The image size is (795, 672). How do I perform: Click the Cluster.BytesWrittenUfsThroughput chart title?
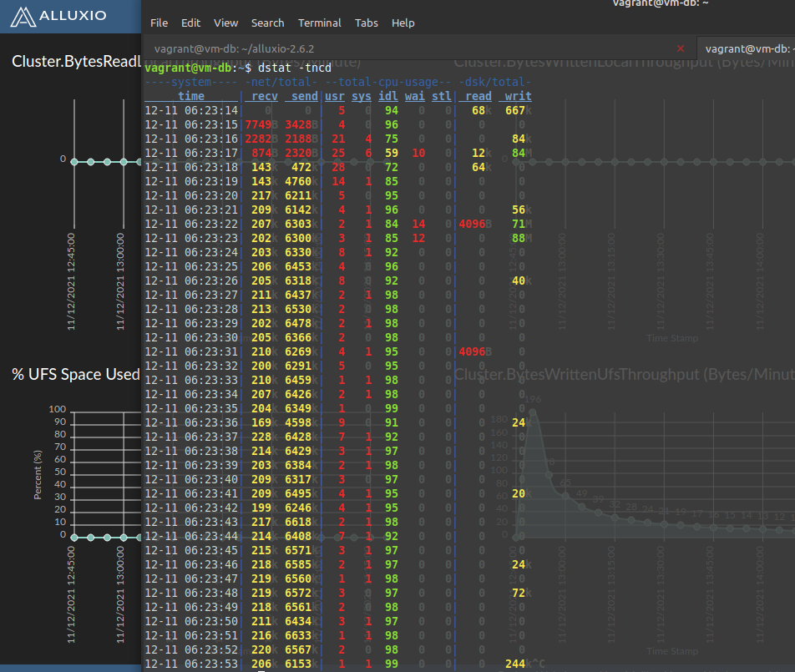pos(624,375)
